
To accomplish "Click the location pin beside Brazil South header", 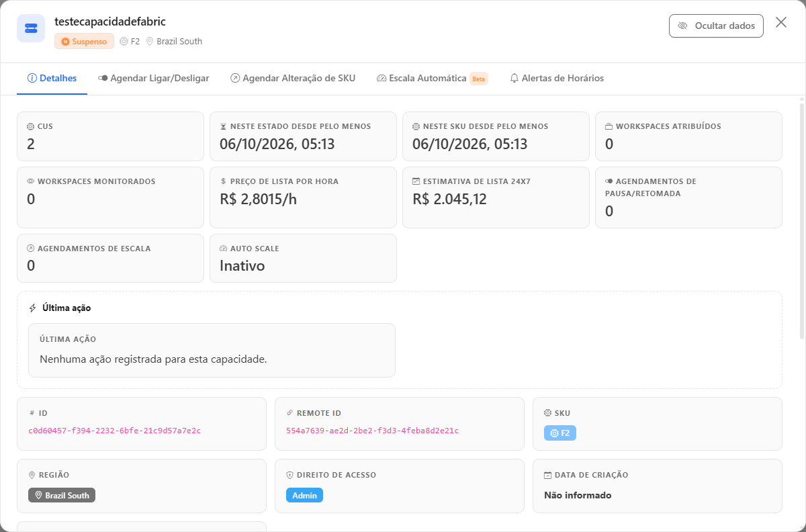I will (x=149, y=41).
